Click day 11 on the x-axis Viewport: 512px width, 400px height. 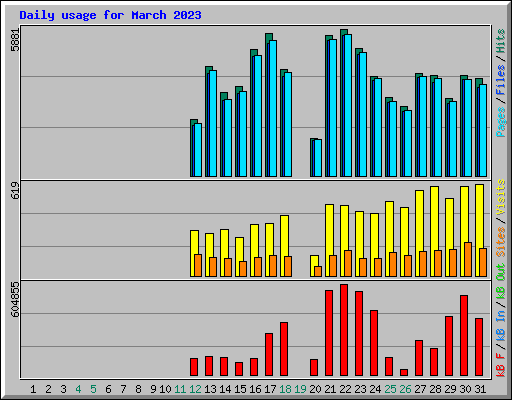click(180, 389)
